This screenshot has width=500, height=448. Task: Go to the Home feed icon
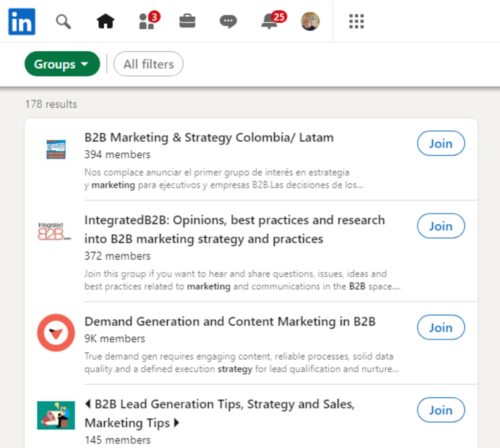(105, 21)
